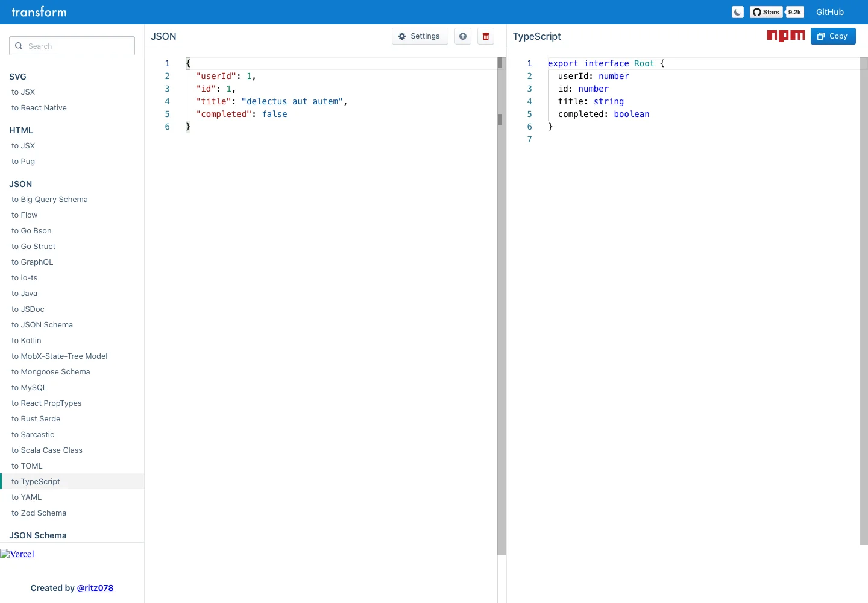Click the transform logo

coord(39,12)
